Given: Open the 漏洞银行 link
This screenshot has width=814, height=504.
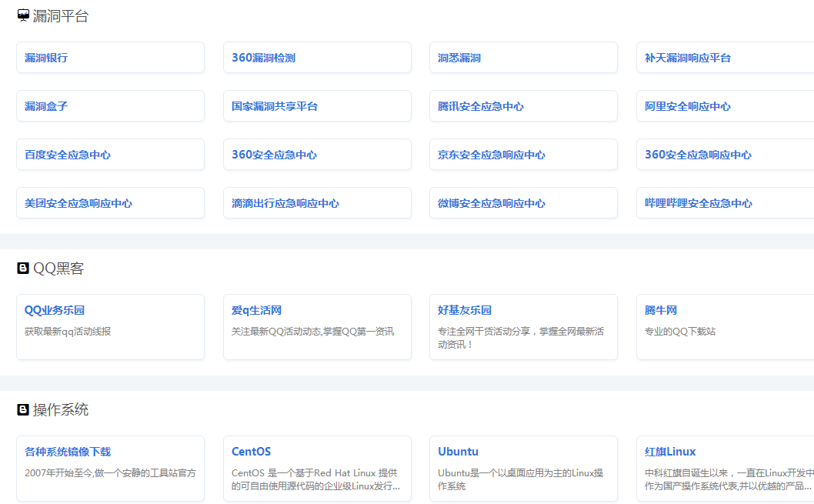Looking at the screenshot, I should [46, 58].
